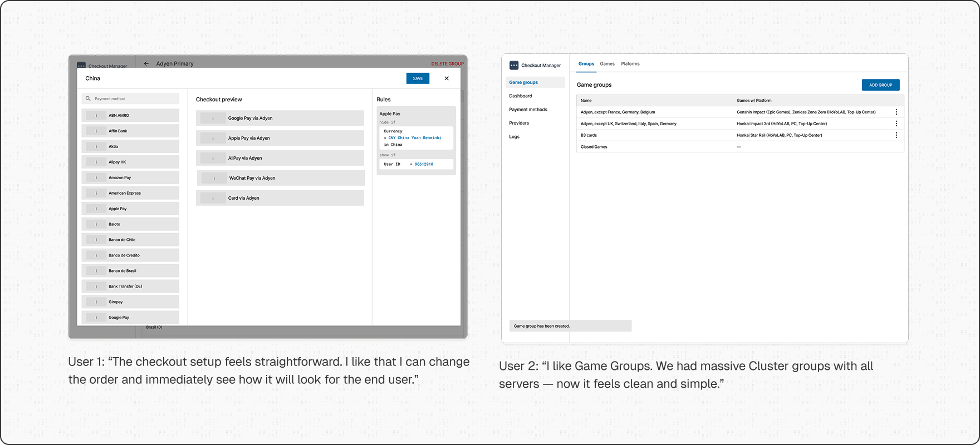The image size is (980, 445).
Task: Save the China checkout setup
Action: (x=418, y=78)
